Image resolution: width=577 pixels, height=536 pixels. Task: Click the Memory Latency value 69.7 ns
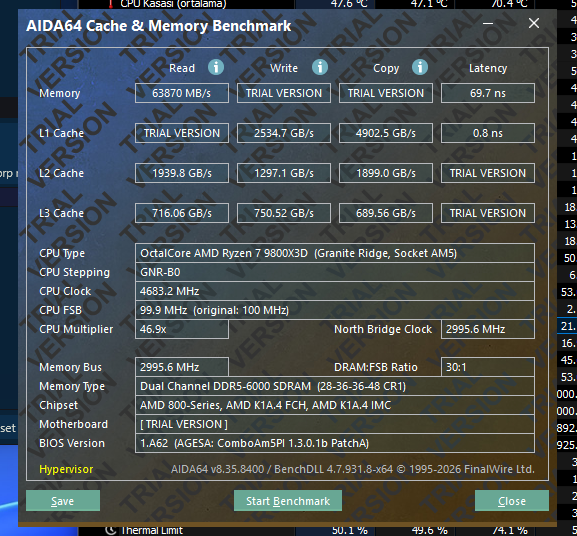coord(488,93)
